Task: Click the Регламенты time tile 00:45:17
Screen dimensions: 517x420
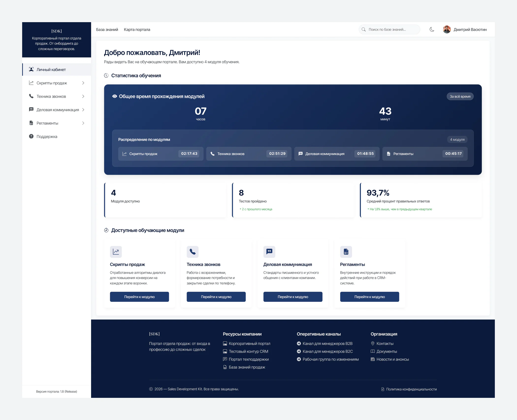Action: point(425,154)
